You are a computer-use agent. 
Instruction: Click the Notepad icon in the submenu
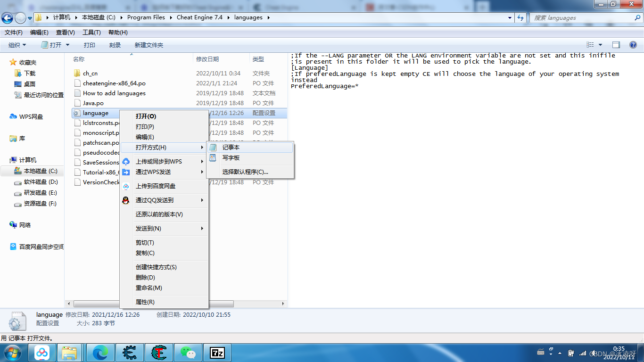pyautogui.click(x=213, y=148)
